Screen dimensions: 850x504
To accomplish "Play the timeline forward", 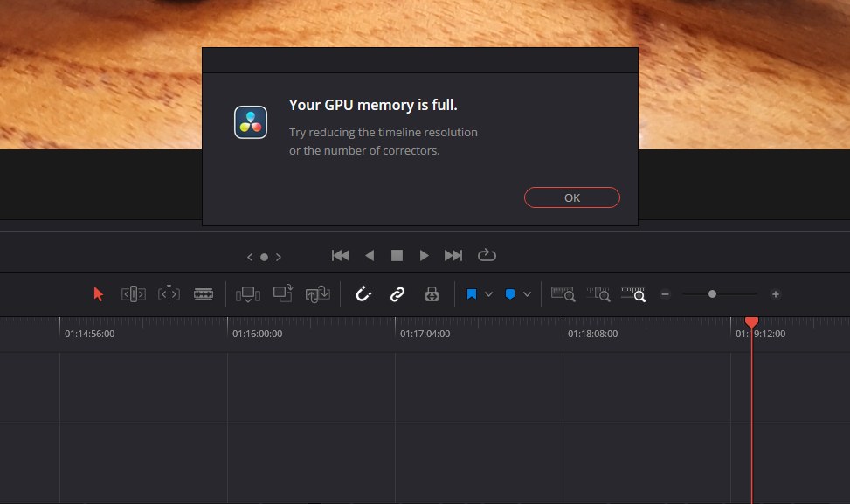I will click(424, 255).
